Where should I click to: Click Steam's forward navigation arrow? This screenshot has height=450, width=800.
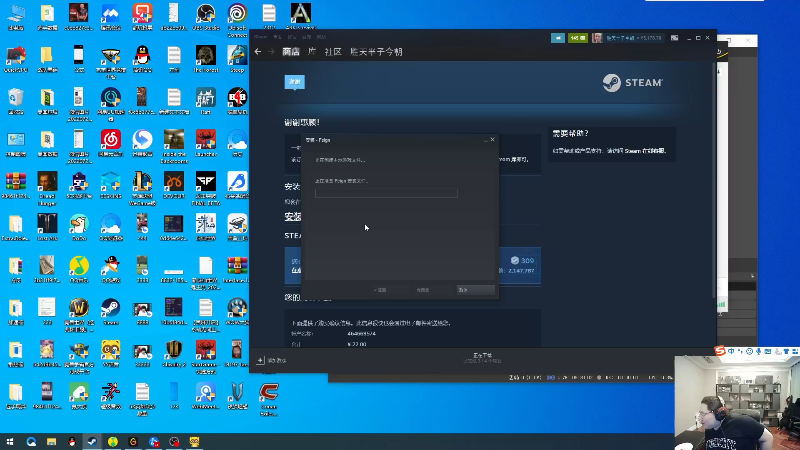[x=271, y=52]
